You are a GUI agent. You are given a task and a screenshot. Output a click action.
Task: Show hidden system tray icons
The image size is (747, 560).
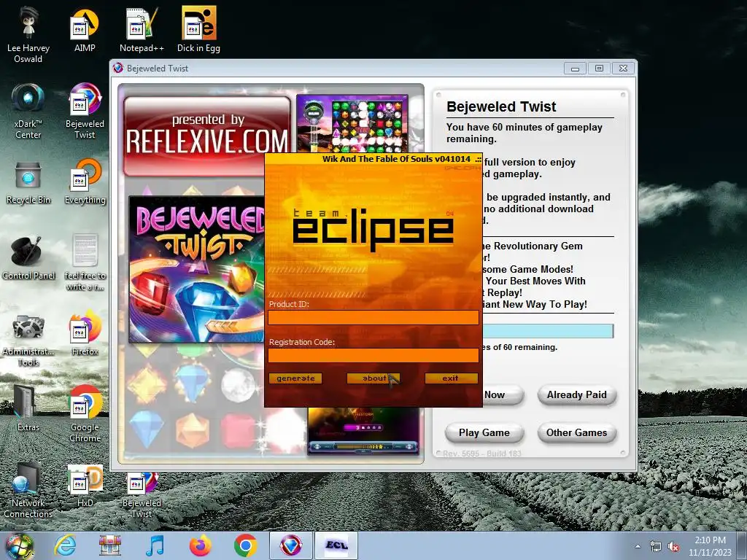coord(638,546)
